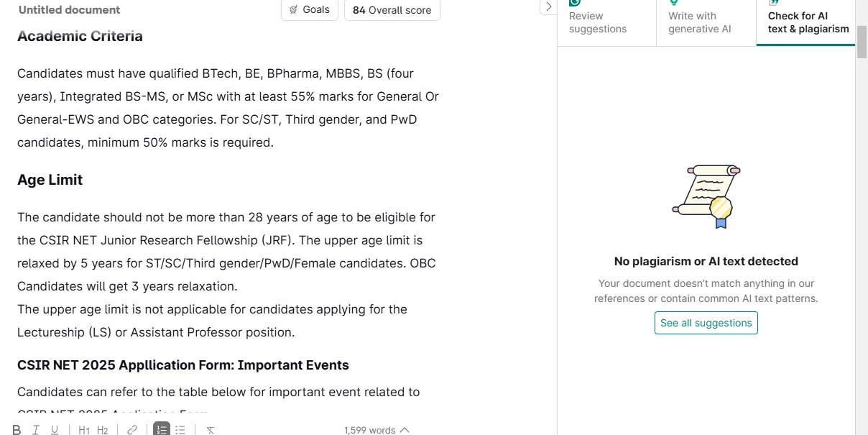Expand the 1,599 words count menu

pyautogui.click(x=377, y=430)
